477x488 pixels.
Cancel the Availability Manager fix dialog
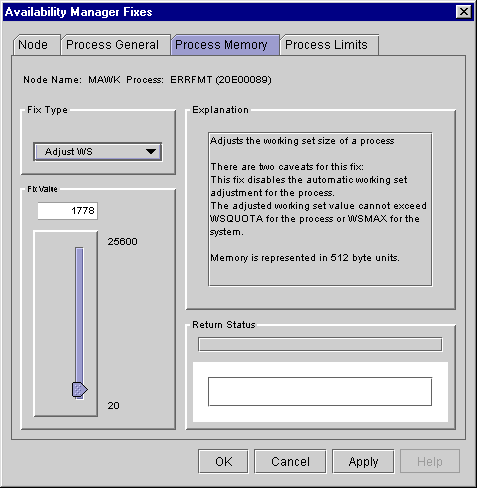[290, 461]
